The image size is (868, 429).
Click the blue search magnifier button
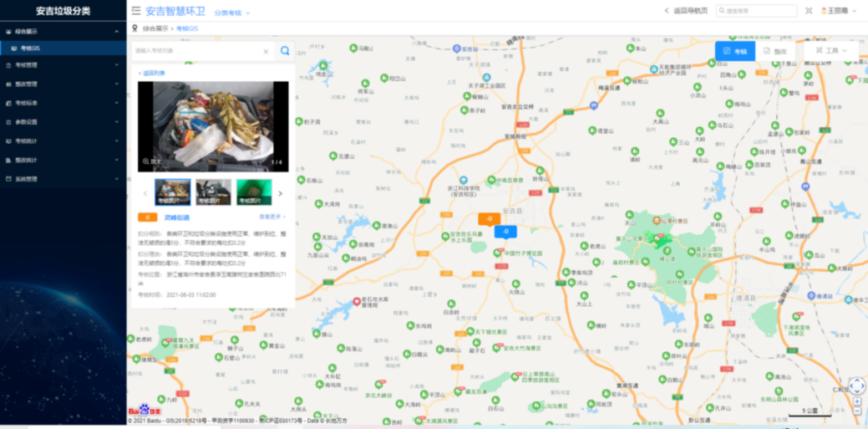(285, 51)
